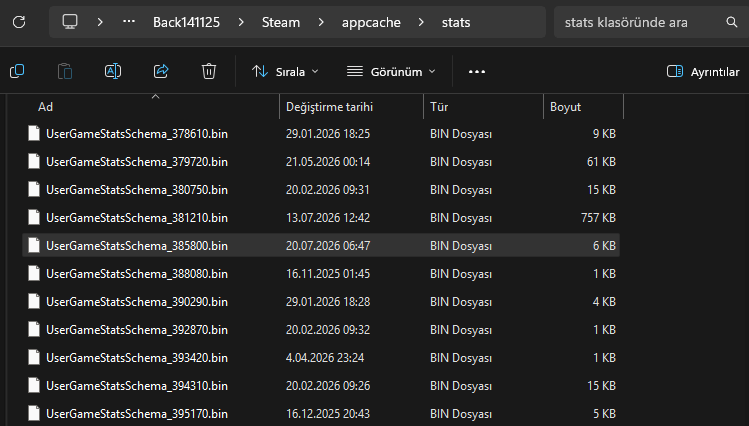Click the Copy toolbar icon
The width and height of the screenshot is (749, 426).
click(x=17, y=71)
